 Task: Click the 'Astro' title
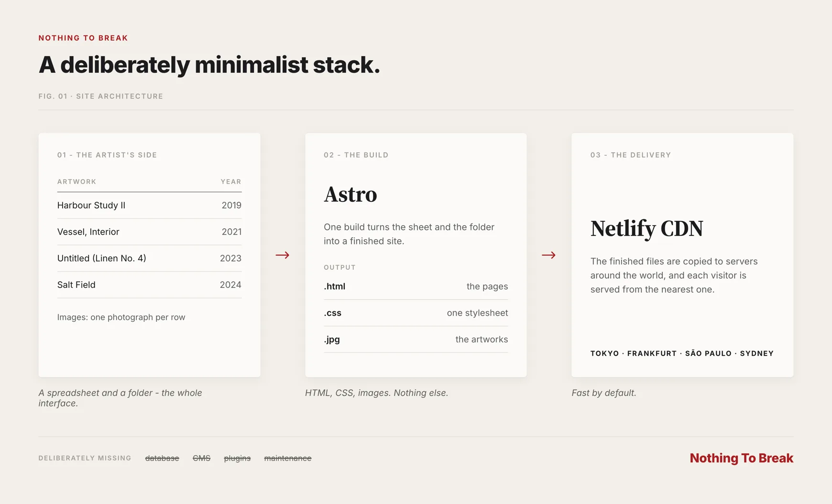point(350,194)
